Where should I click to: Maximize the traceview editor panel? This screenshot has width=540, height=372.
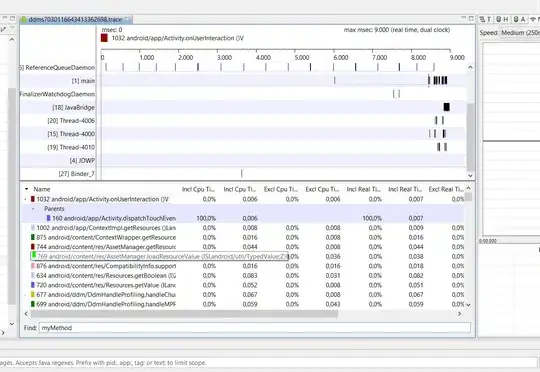click(x=471, y=18)
